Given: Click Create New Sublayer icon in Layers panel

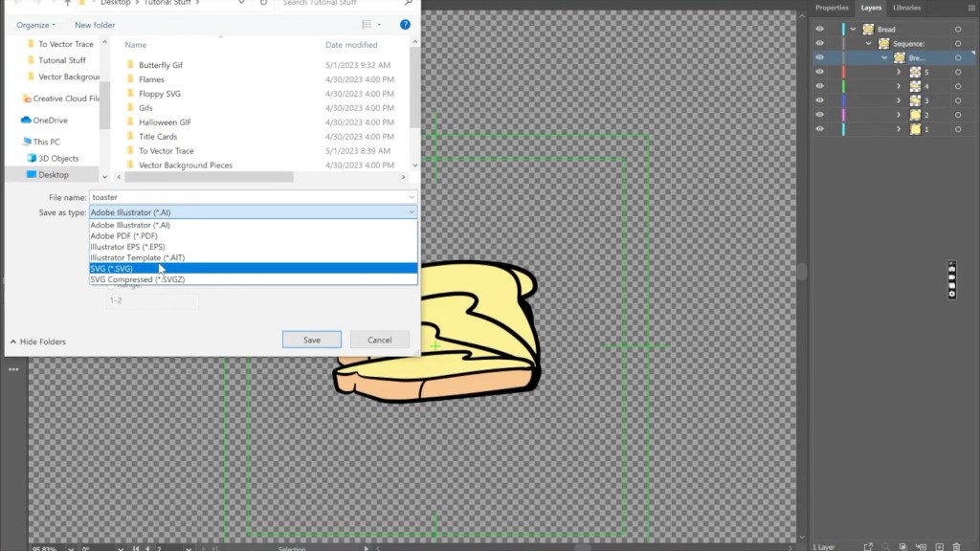Looking at the screenshot, I should (x=921, y=546).
